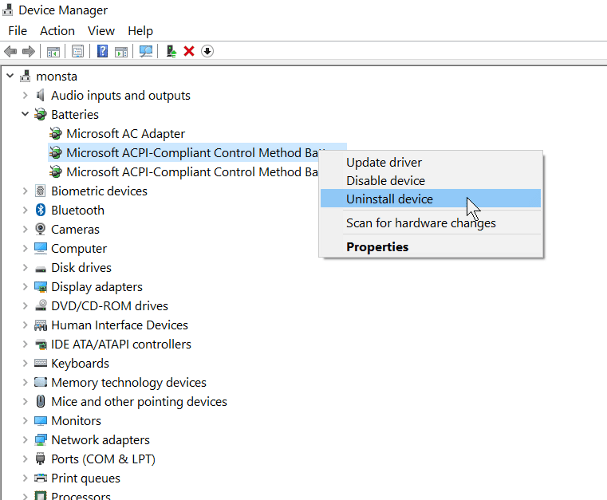The image size is (607, 500).
Task: Open the File menu
Action: click(18, 31)
